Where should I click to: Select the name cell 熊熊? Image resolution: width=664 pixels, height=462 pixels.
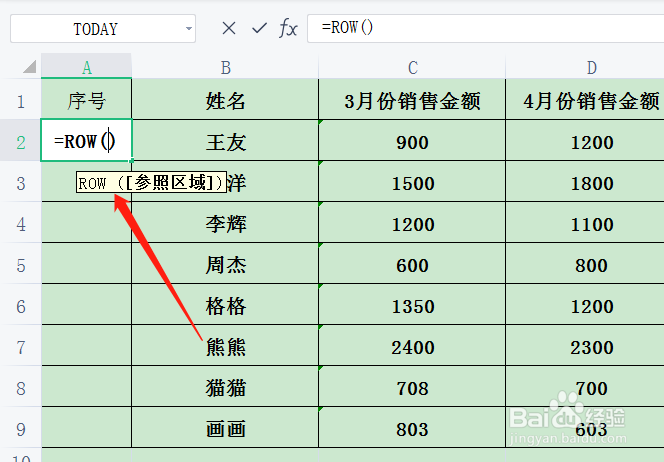tap(225, 347)
